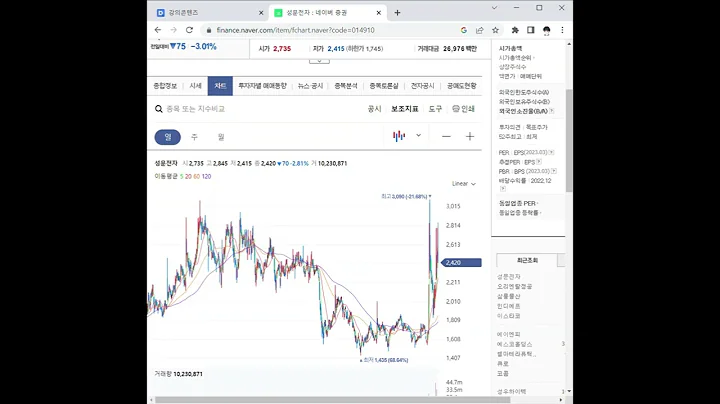Image resolution: width=720 pixels, height=404 pixels.
Task: Open help icon beside 외국인소진율(B/A)
Action: (x=551, y=111)
